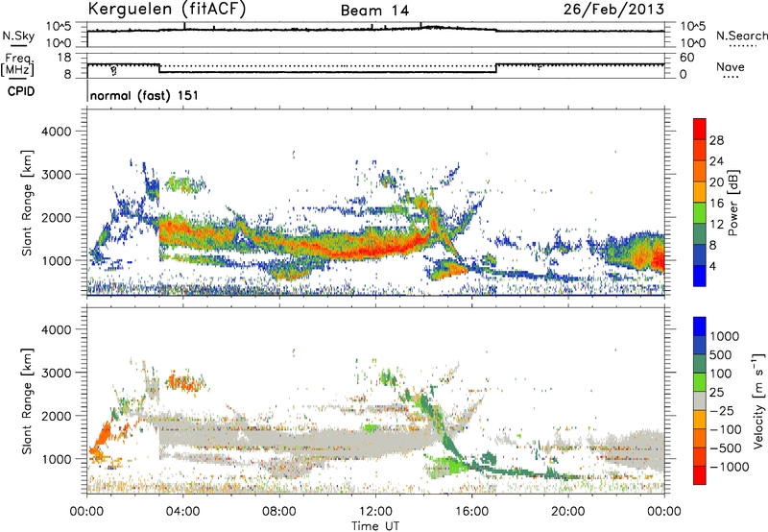Click the 04:00 time axis label
768x532 pixels.
(182, 512)
